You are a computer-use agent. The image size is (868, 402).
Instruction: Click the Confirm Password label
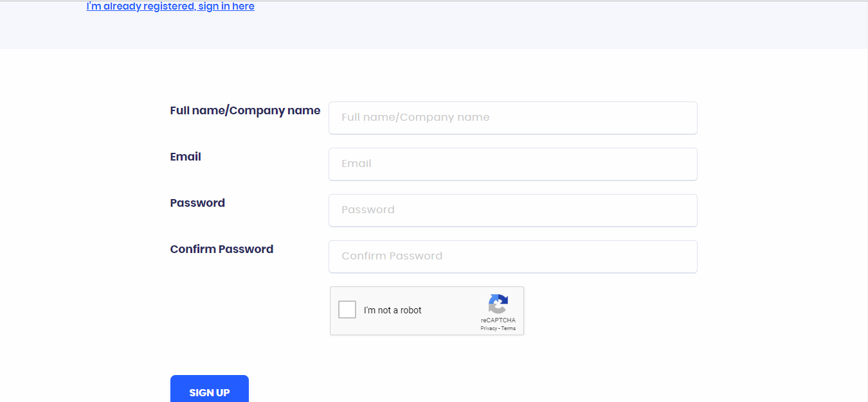point(221,249)
